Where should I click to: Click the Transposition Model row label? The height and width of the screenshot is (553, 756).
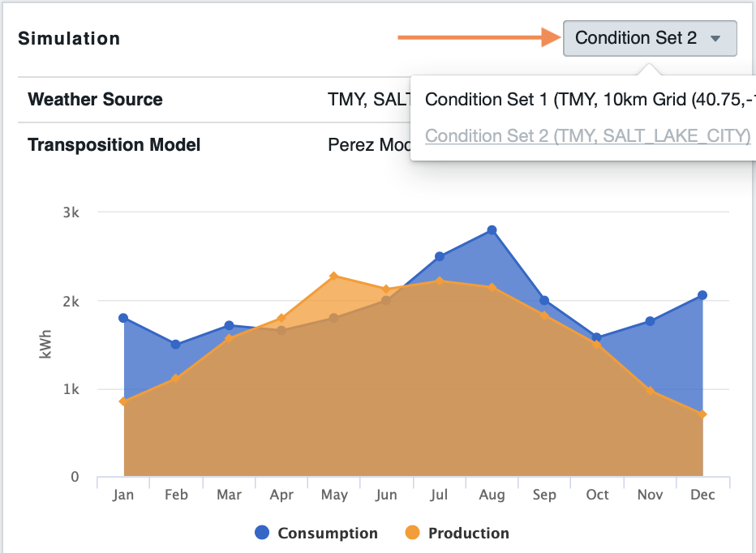coord(114,145)
